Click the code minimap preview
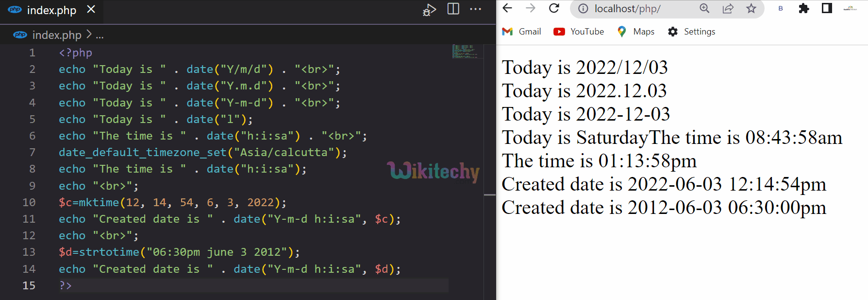This screenshot has height=300, width=868. pos(465,51)
